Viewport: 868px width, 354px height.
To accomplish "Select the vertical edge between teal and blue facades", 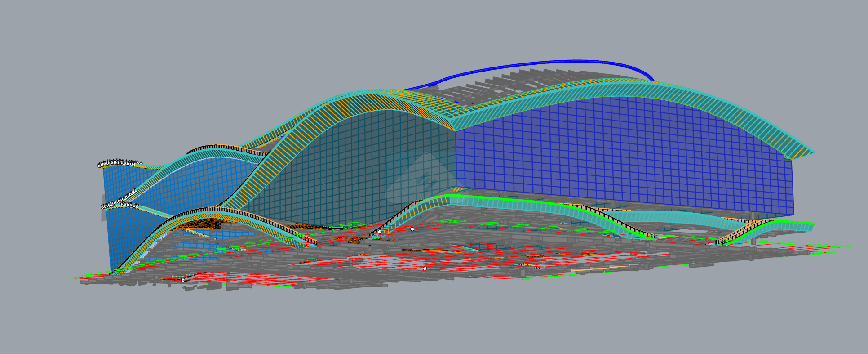I will pyautogui.click(x=456, y=157).
